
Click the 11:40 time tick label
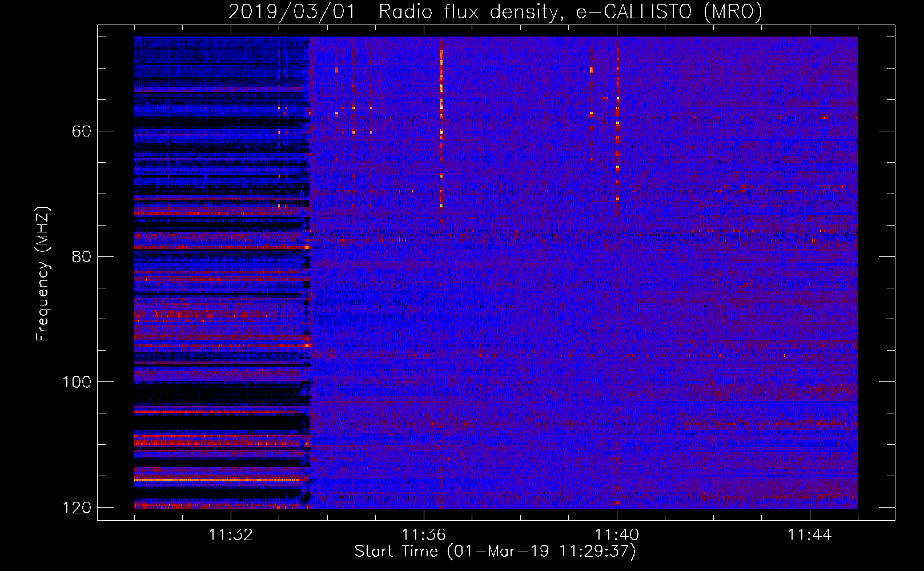click(x=617, y=535)
